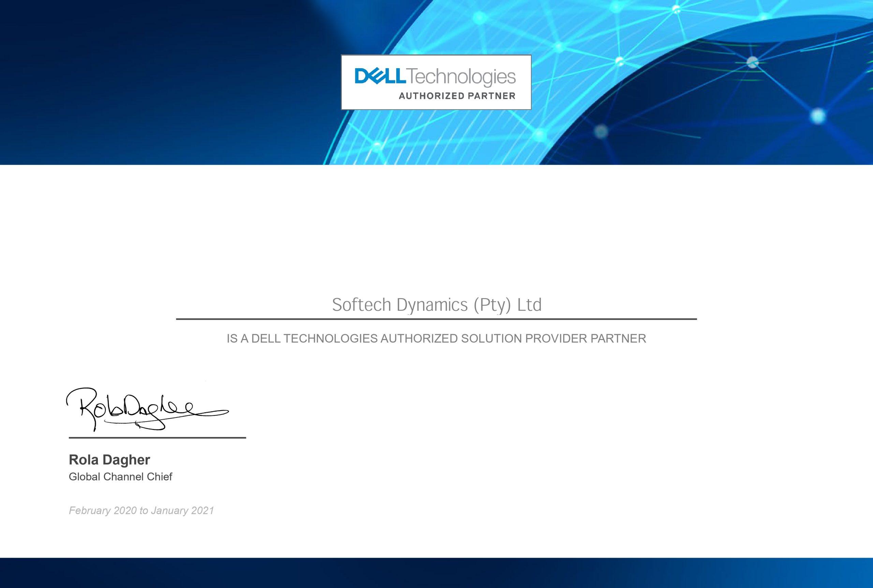Click the handwritten signature above the line

(x=147, y=410)
